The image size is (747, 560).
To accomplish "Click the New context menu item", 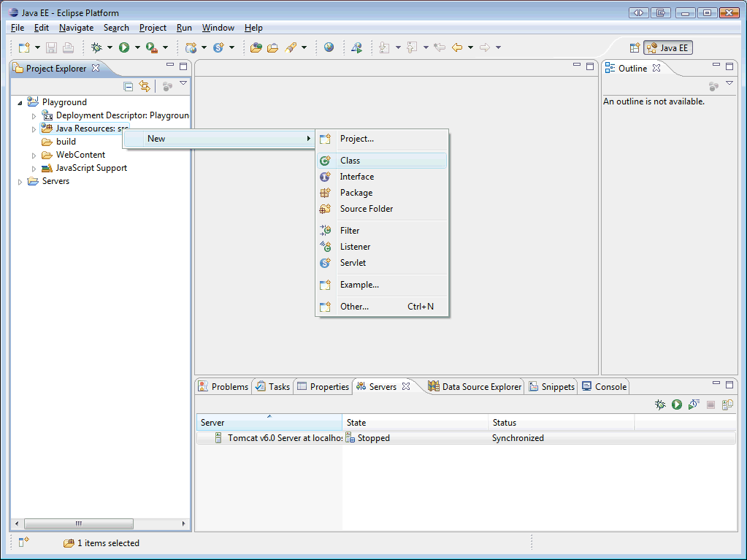I will click(x=219, y=139).
